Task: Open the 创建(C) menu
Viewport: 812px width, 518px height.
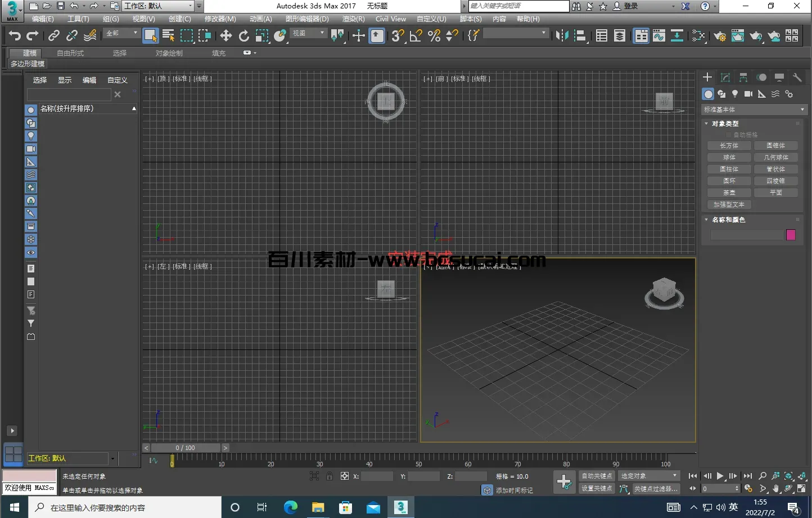Action: pos(179,19)
